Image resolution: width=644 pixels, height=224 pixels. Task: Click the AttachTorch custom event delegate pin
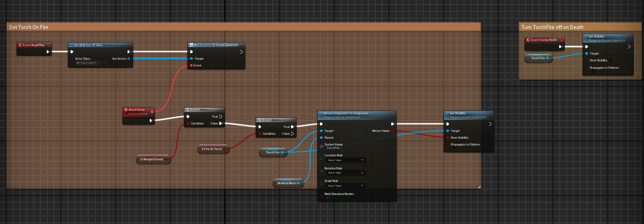[152, 111]
